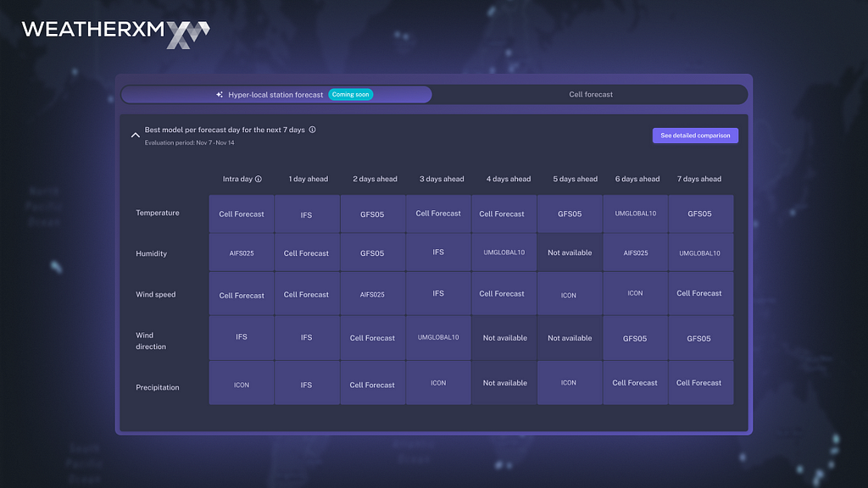The image size is (868, 488).
Task: Click the IFS cell for Temperature 1 day ahead
Action: click(x=307, y=213)
